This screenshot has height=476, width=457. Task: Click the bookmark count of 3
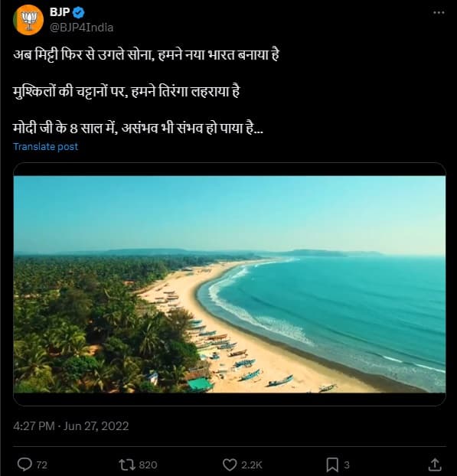click(x=347, y=465)
